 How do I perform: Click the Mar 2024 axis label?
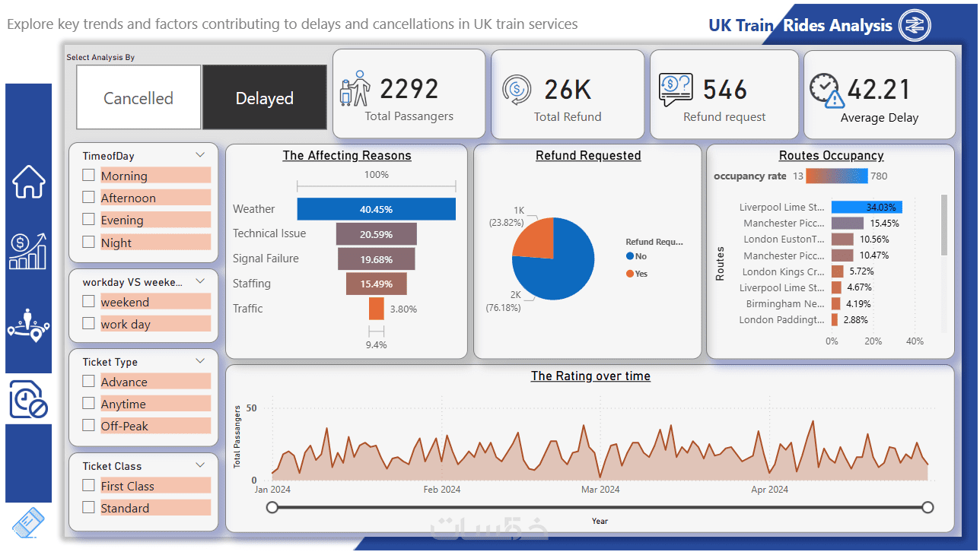[600, 490]
